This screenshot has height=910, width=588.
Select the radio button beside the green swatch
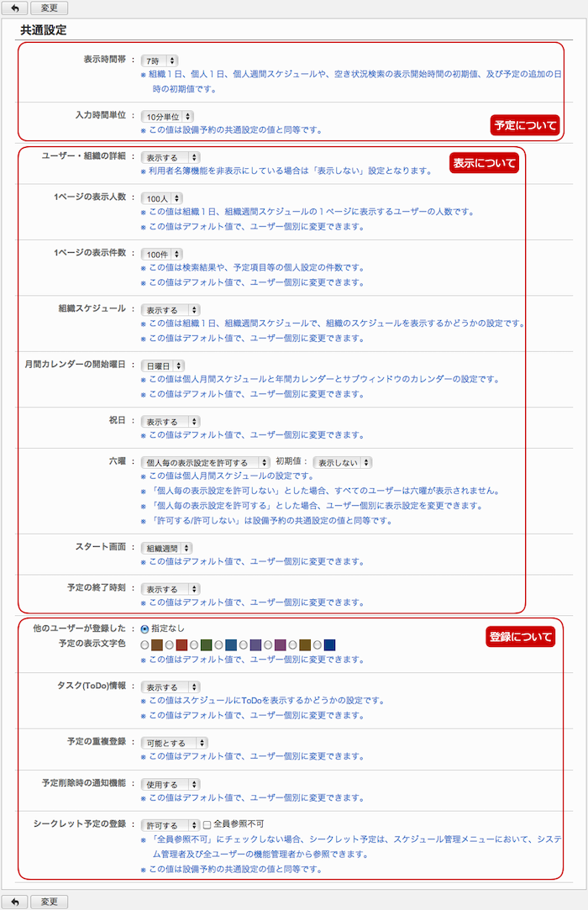(x=194, y=644)
